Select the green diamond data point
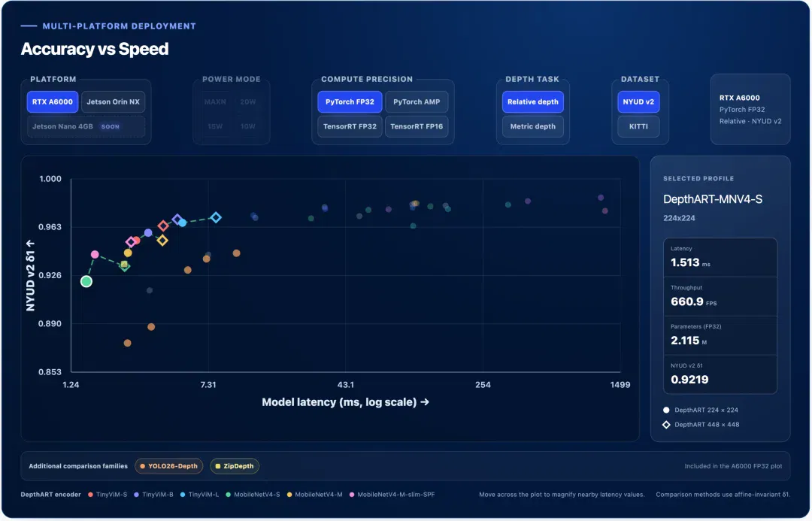This screenshot has width=812, height=521. tap(124, 265)
